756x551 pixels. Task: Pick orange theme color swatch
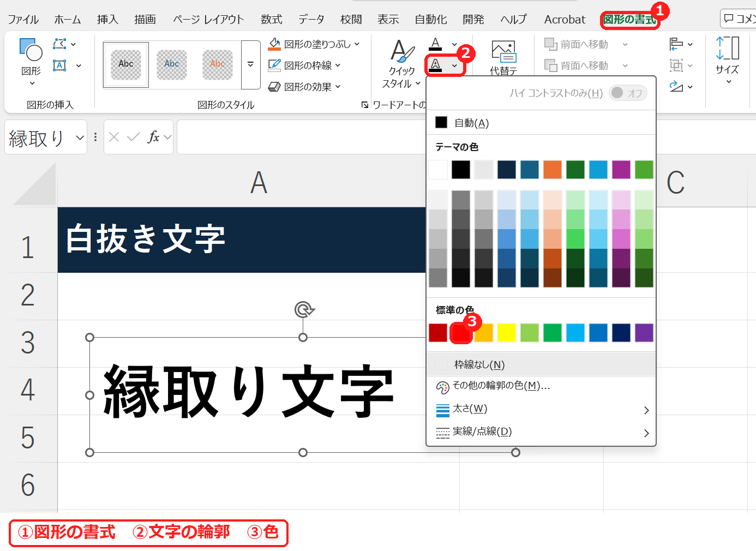click(553, 170)
